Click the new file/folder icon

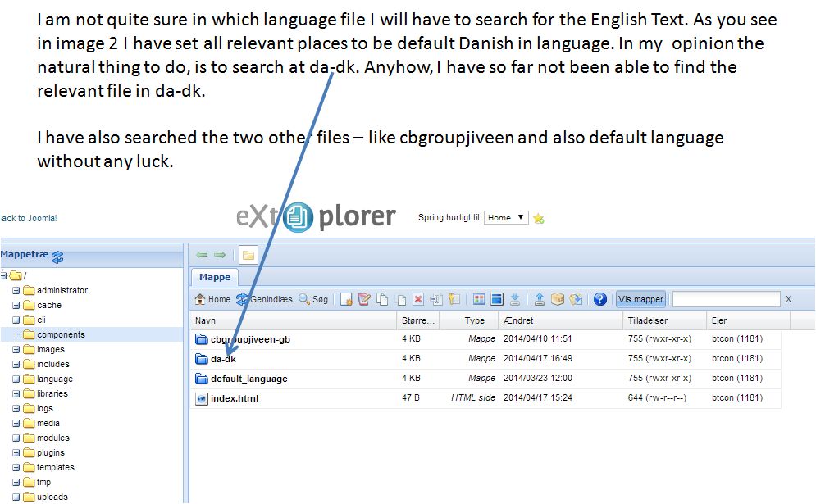[346, 299]
